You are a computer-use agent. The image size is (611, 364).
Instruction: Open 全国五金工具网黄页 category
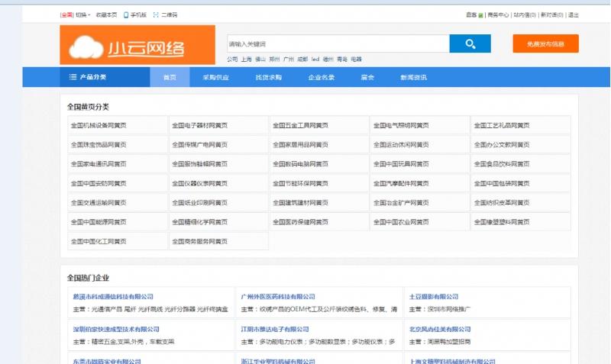300,125
